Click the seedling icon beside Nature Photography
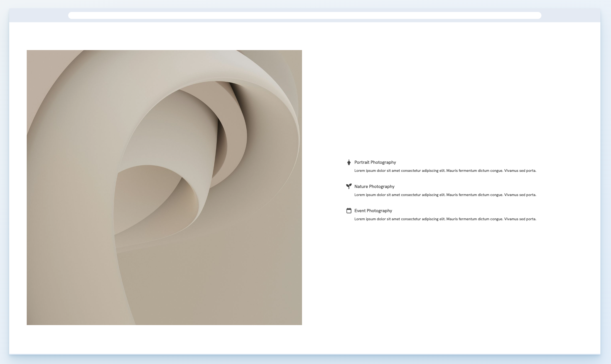 click(349, 186)
